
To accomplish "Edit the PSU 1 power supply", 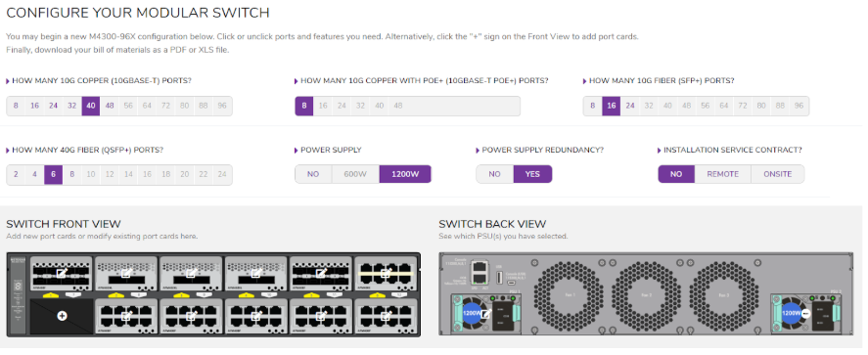I will tap(486, 314).
